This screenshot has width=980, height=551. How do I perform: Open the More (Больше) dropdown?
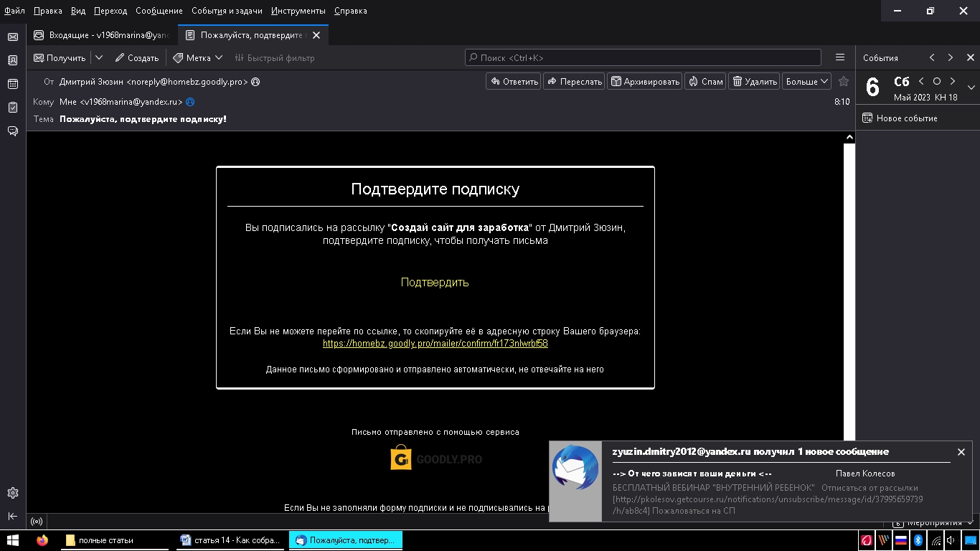[x=807, y=82]
